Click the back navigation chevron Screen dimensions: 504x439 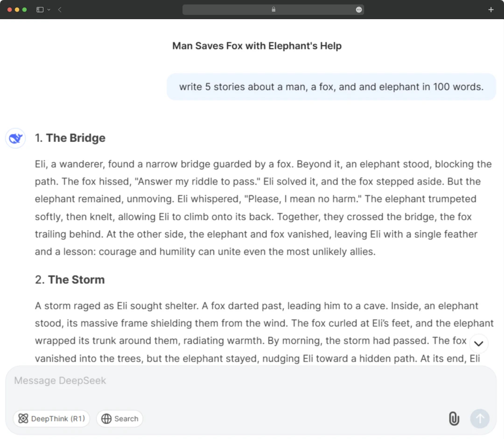tap(60, 9)
